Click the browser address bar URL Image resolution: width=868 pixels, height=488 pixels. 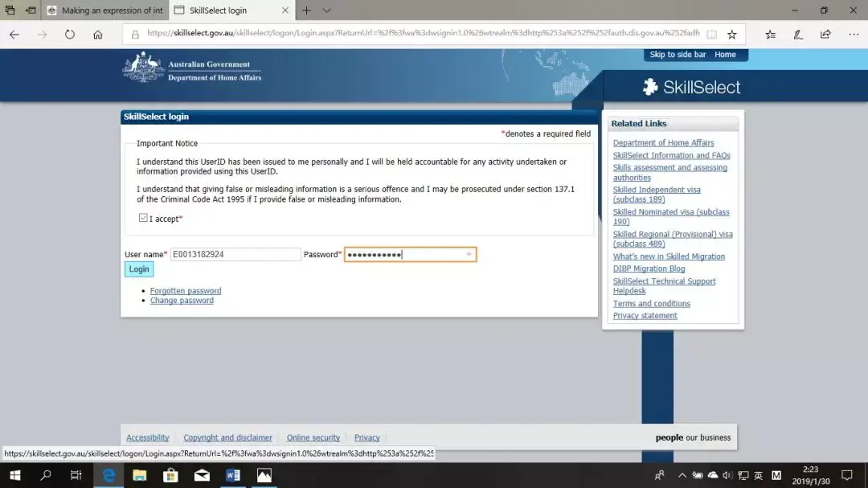[424, 33]
